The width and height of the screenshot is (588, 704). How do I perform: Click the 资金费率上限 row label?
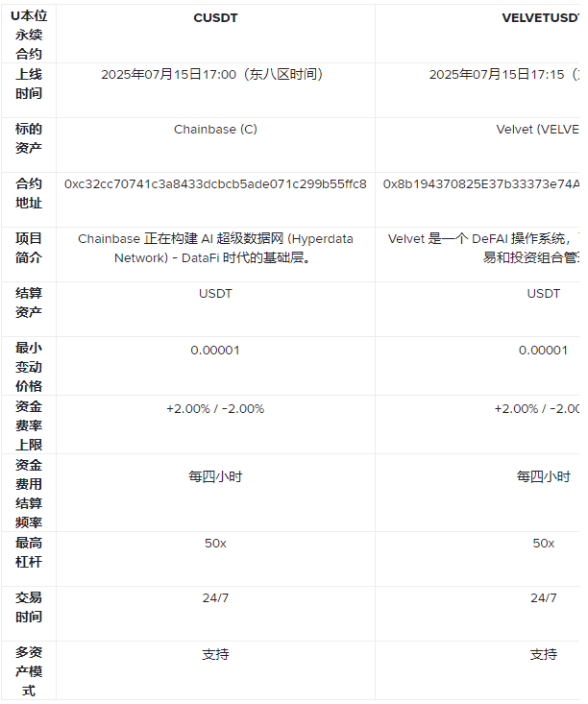[x=29, y=425]
